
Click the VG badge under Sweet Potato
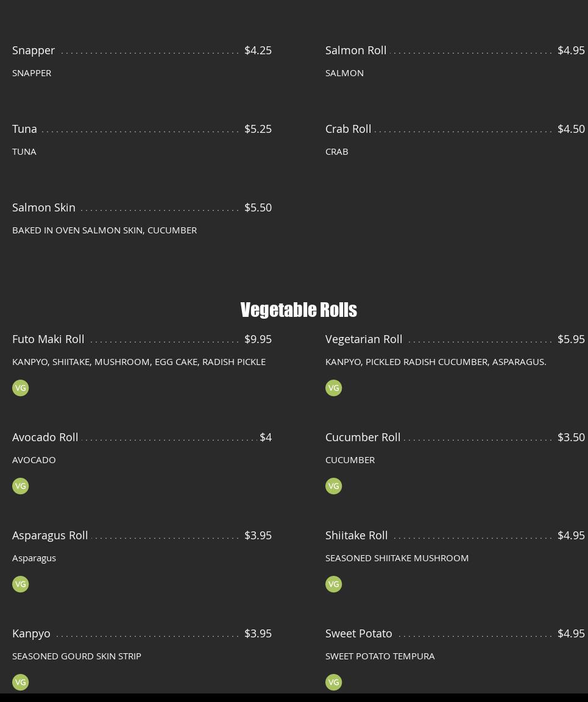tap(333, 682)
